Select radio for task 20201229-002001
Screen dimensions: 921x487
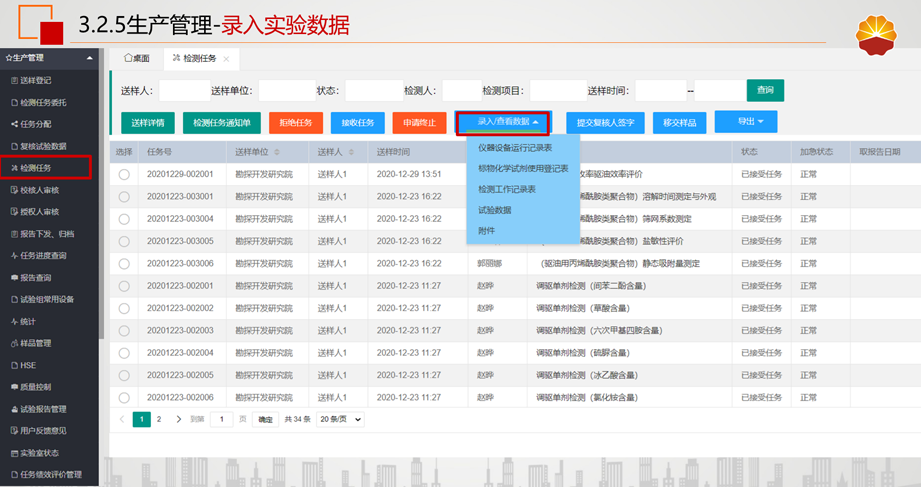124,174
